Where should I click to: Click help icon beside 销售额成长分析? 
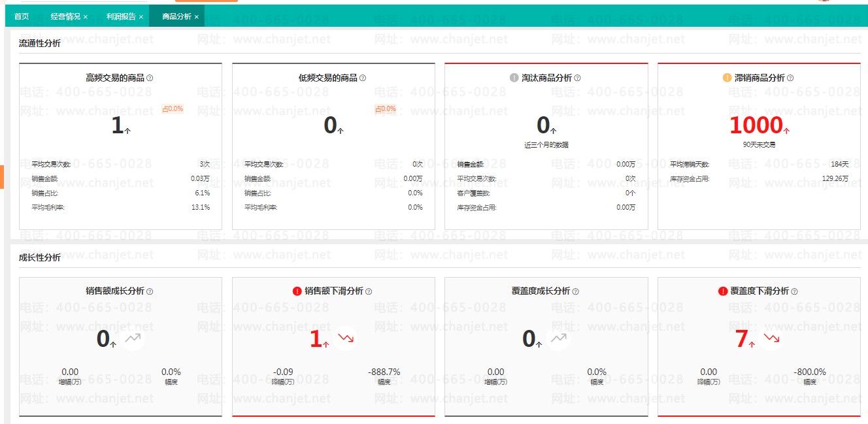[150, 291]
